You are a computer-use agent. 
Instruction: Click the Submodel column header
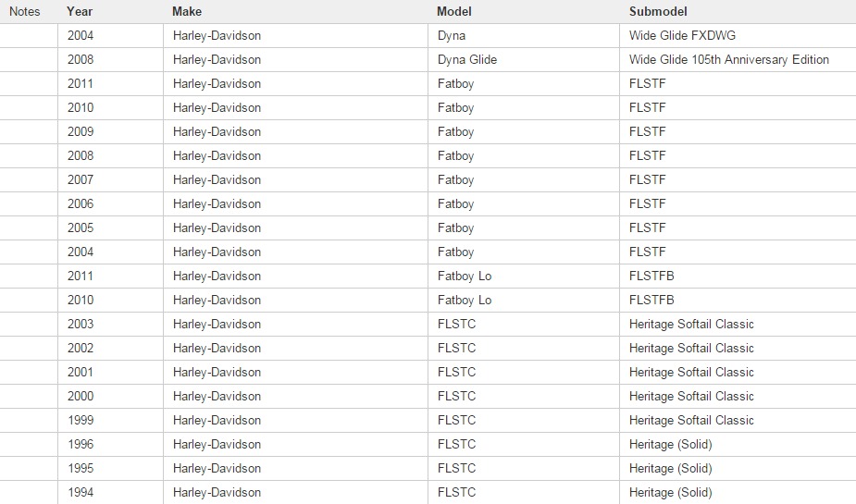(x=658, y=12)
